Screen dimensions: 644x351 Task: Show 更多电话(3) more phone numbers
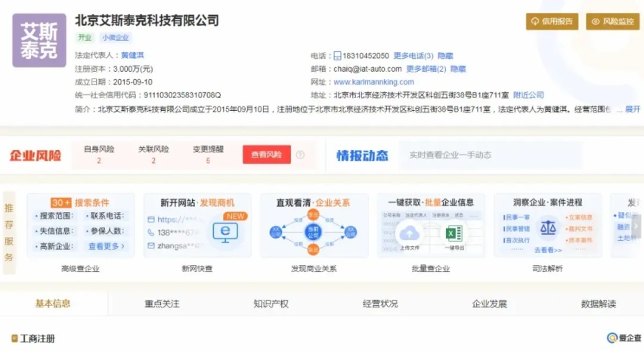click(x=413, y=56)
